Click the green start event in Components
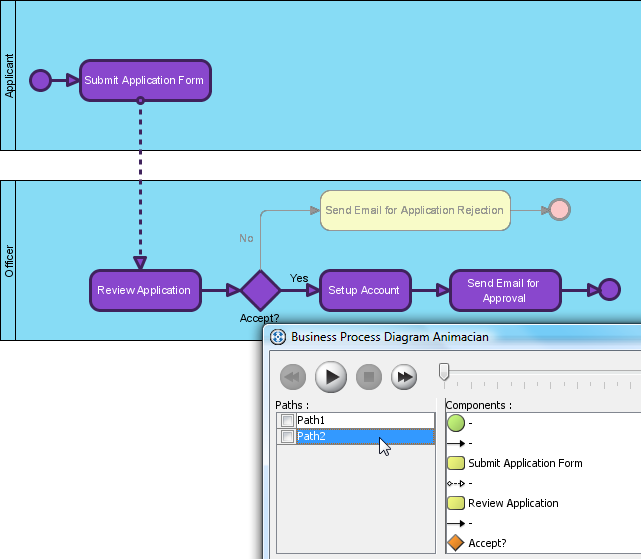641x559 pixels. point(456,423)
